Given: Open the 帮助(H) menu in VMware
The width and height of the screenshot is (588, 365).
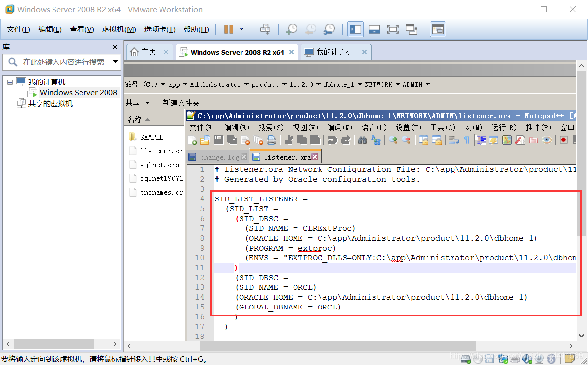Looking at the screenshot, I should pyautogui.click(x=196, y=29).
